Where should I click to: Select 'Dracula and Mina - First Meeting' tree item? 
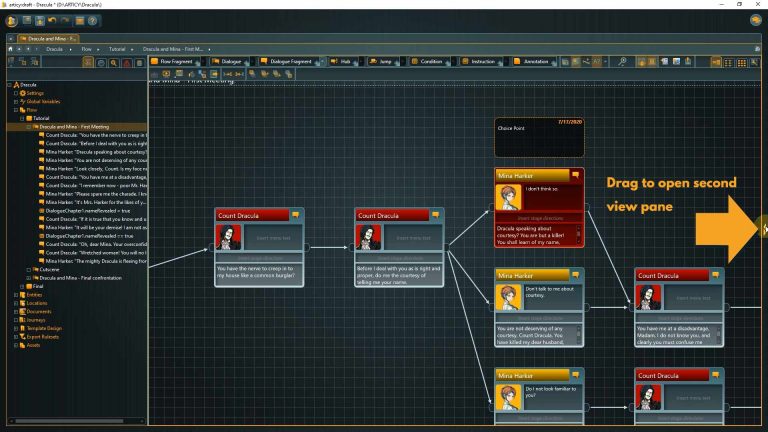pos(73,126)
